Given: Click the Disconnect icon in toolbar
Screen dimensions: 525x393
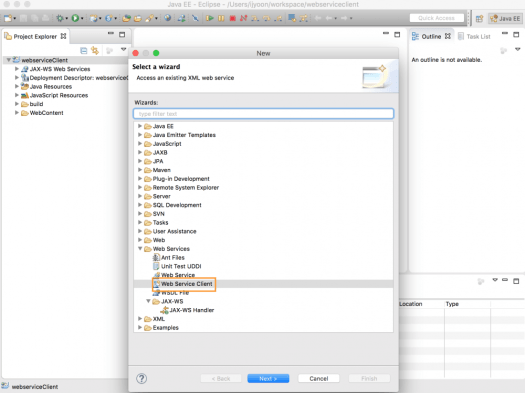Looking at the screenshot, I should click(x=243, y=18).
